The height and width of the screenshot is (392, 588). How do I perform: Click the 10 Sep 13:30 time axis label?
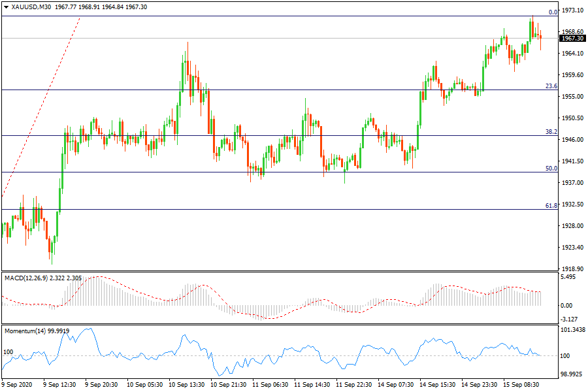tap(188, 385)
